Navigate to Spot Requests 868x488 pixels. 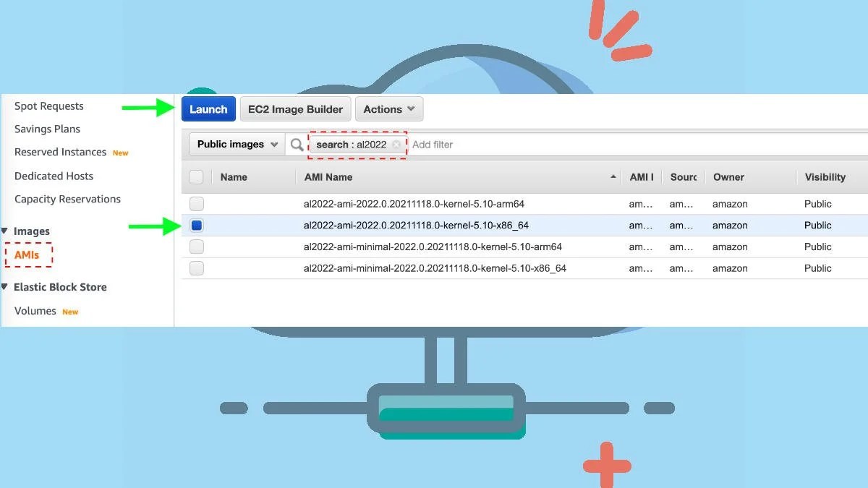click(x=48, y=106)
